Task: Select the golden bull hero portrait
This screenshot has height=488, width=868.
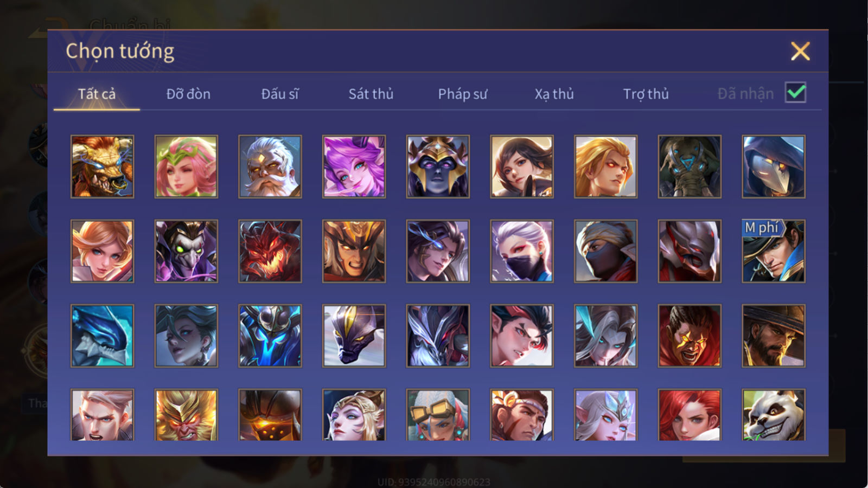Action: click(x=102, y=166)
